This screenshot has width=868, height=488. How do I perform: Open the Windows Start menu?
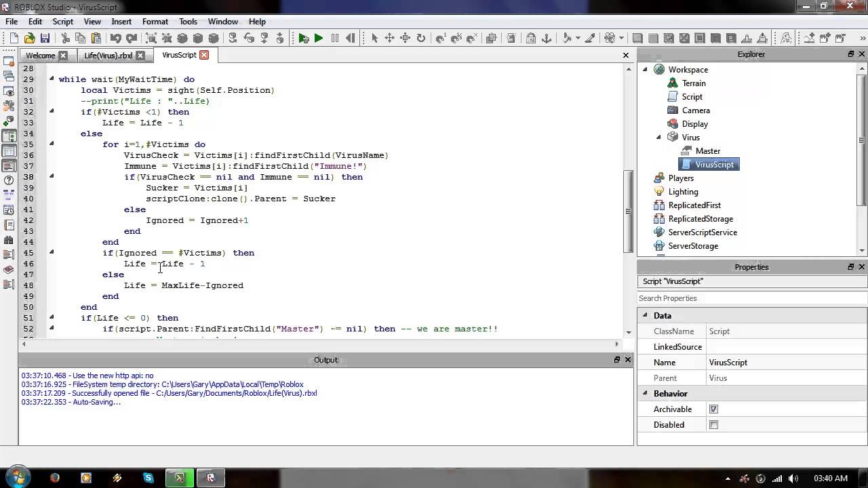coord(17,478)
